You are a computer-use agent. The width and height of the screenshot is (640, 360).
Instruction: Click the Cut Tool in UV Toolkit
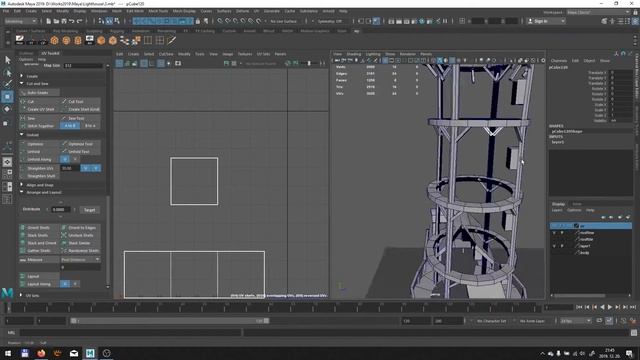coord(80,101)
